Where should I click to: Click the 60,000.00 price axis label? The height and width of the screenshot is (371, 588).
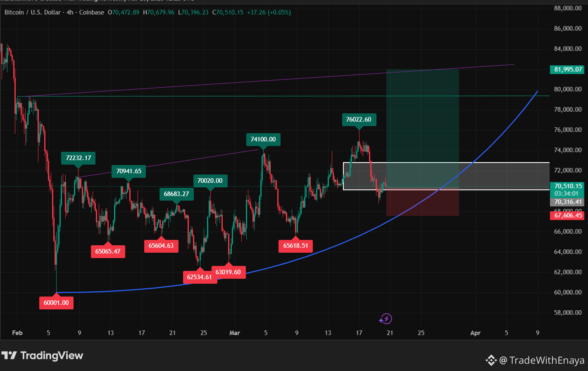[x=568, y=292]
